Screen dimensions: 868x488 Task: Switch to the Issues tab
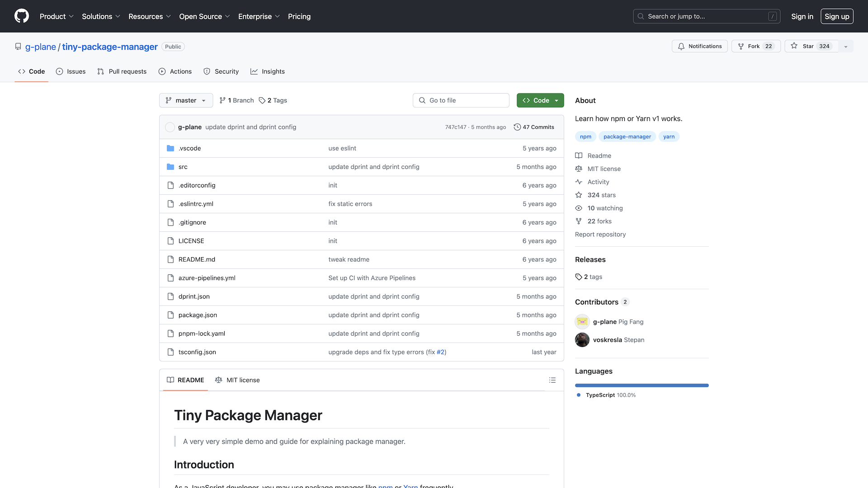coord(71,71)
